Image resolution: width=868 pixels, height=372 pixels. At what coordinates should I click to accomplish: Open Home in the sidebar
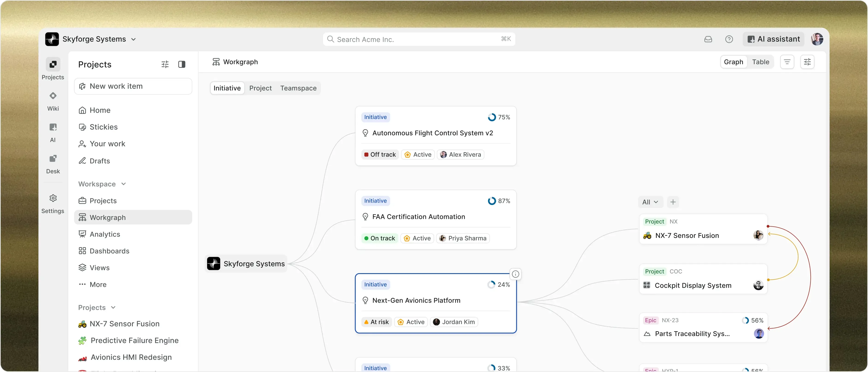(133, 110)
